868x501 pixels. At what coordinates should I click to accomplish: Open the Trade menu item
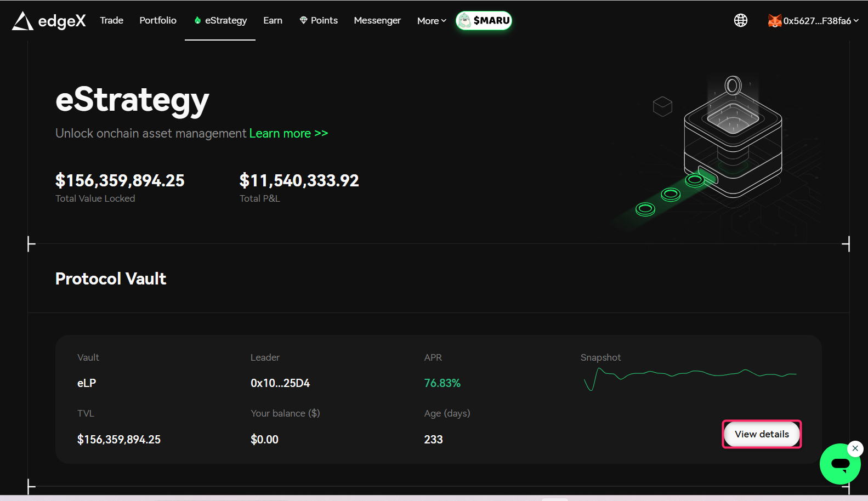point(111,20)
